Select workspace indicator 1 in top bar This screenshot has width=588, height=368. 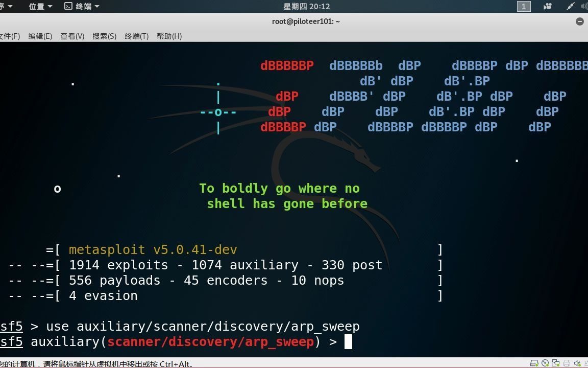click(x=523, y=7)
